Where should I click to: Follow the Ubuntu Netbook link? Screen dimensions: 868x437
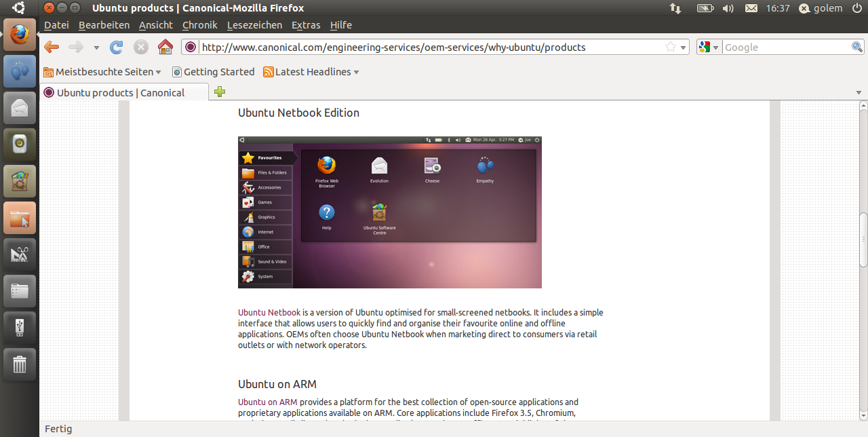tap(269, 313)
